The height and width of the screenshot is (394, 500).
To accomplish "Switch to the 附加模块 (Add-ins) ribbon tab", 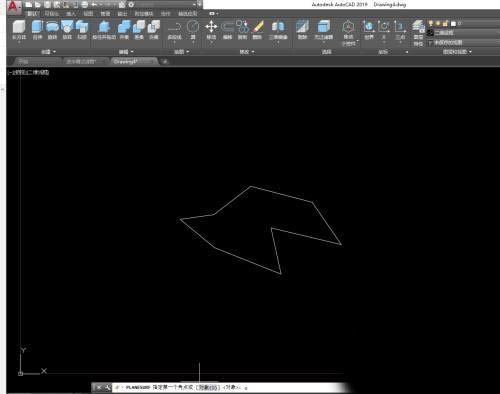I will (144, 14).
